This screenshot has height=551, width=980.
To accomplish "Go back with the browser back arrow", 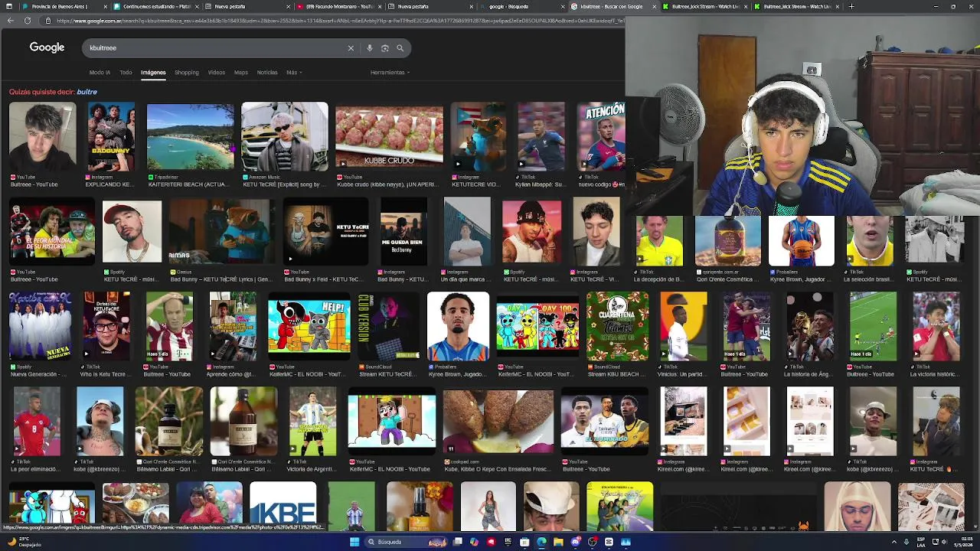I will pos(10,21).
